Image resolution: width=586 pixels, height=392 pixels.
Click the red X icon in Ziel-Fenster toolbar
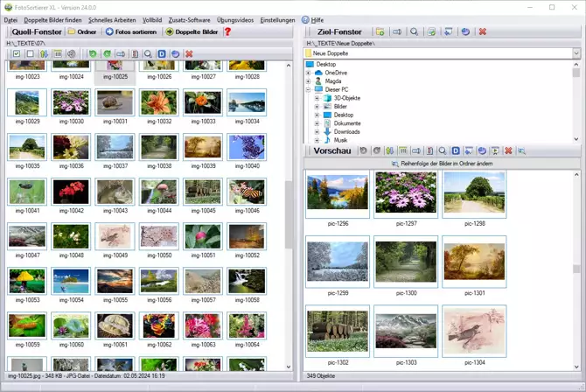pyautogui.click(x=482, y=31)
